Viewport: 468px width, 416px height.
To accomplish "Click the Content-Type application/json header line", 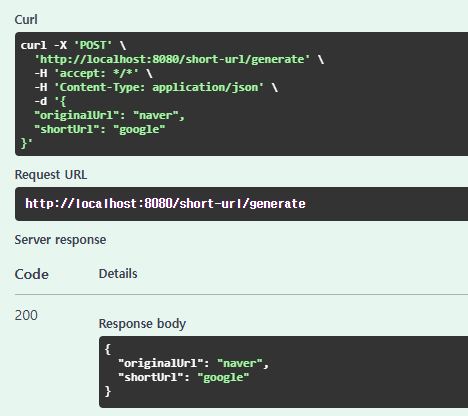I will coord(156,87).
